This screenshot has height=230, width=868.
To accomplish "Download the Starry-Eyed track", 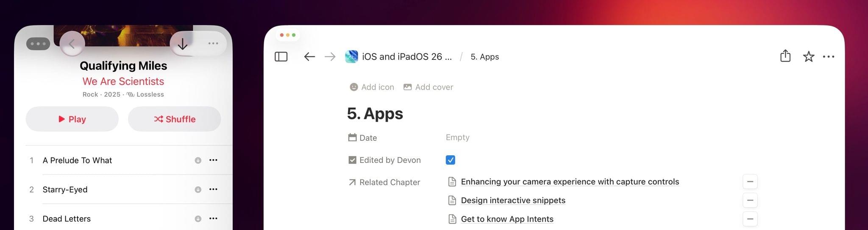I will click(198, 190).
